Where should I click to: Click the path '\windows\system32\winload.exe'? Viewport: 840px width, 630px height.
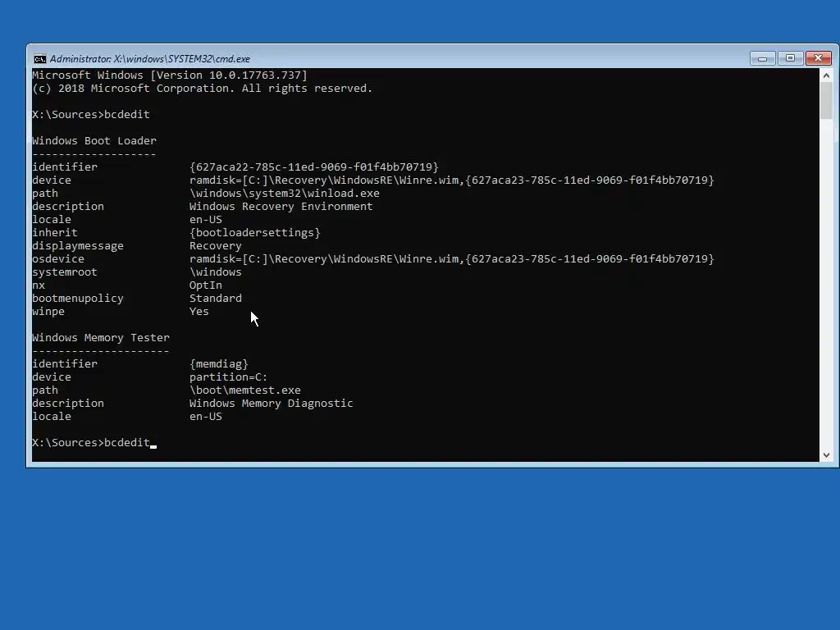tap(285, 194)
